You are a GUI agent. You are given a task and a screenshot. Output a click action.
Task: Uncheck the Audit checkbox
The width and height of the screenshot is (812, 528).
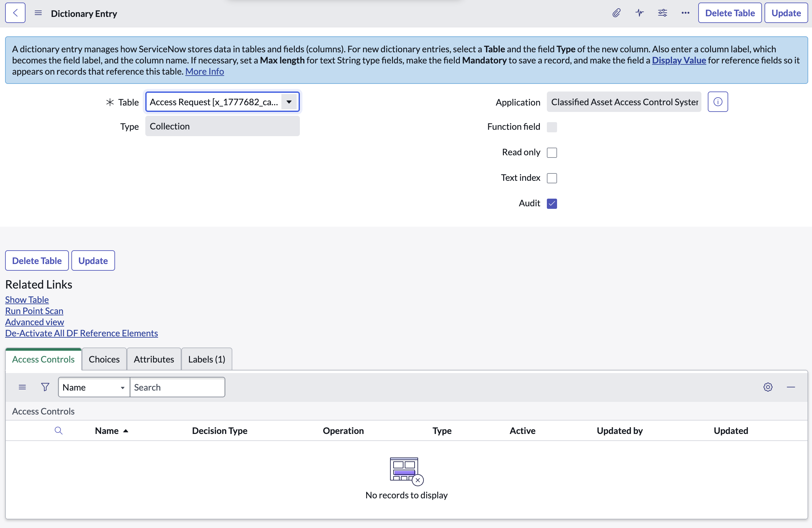(552, 203)
